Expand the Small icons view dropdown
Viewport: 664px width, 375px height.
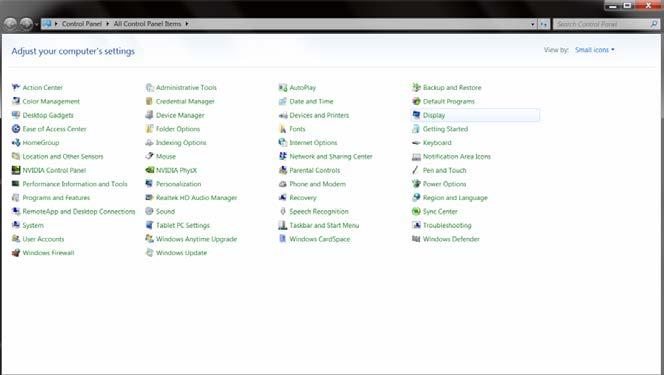595,50
